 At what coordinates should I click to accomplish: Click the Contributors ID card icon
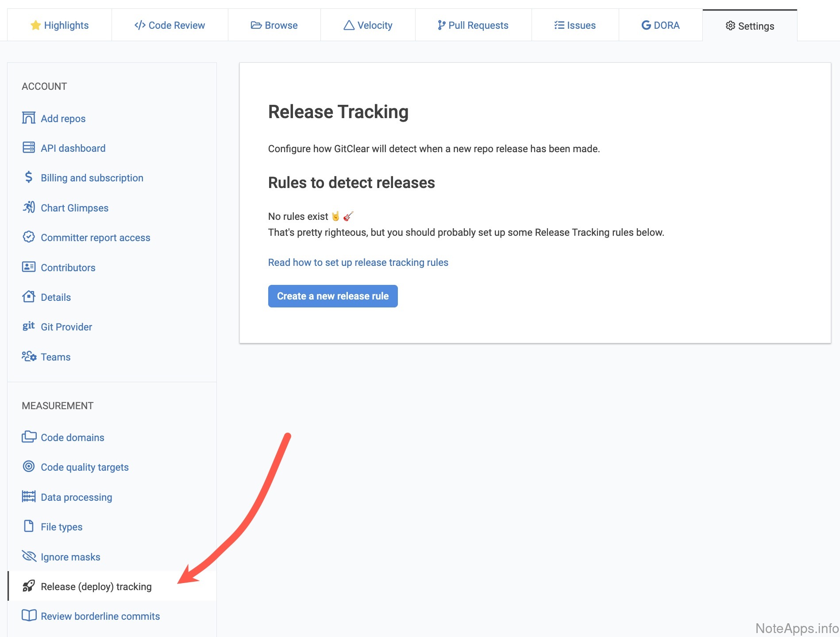point(29,267)
